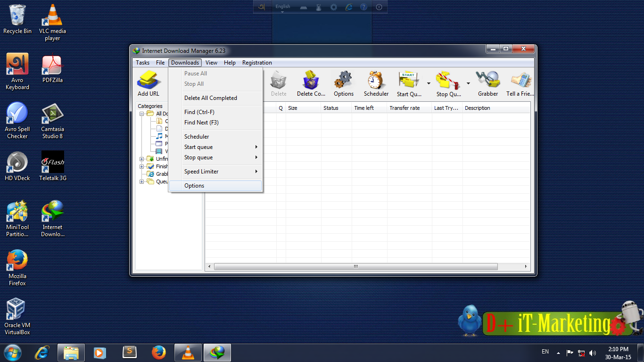Image resolution: width=644 pixels, height=362 pixels.
Task: Open the MiniTool Partition desktop shortcut
Action: coord(17,218)
